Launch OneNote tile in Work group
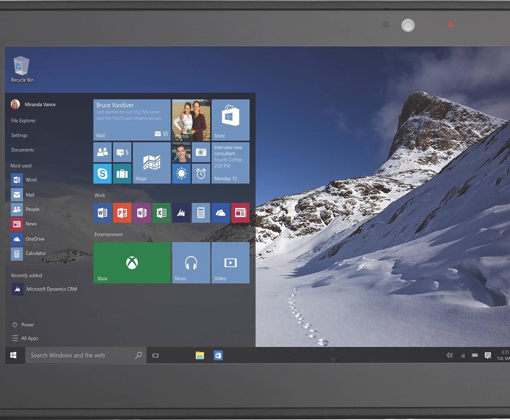Image resolution: width=510 pixels, height=420 pixels. point(142,213)
